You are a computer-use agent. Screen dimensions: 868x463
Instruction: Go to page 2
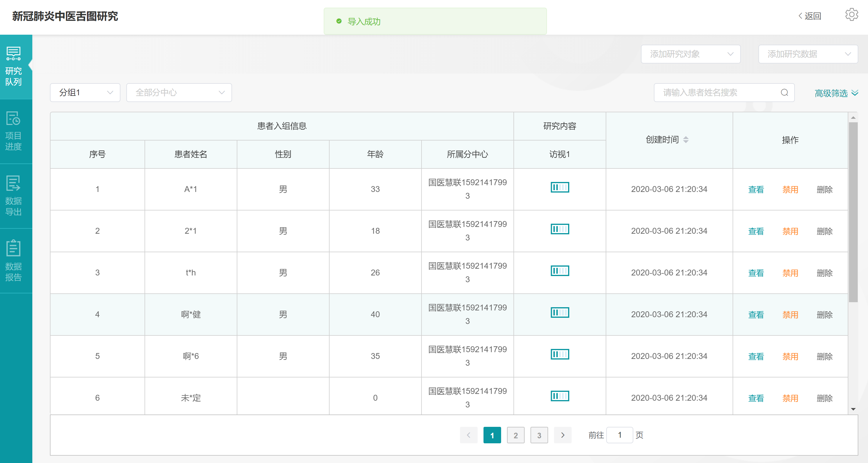(x=515, y=435)
